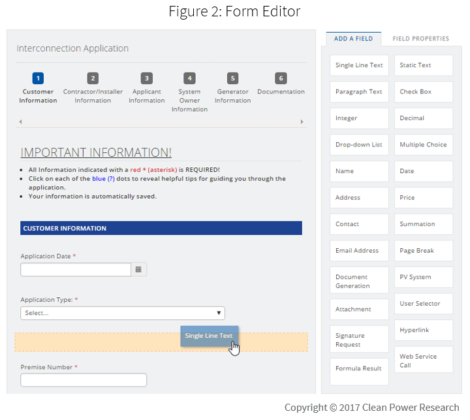470x420 pixels.
Task: Add a Page Break field
Action: 424,251
